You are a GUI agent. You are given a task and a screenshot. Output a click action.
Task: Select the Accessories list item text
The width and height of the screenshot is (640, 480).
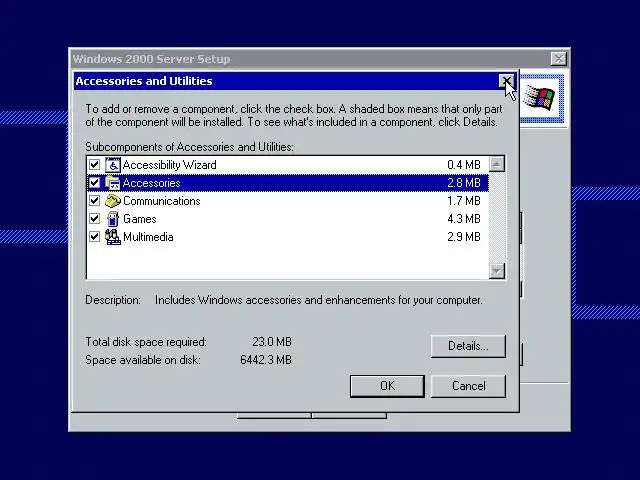[x=151, y=183]
